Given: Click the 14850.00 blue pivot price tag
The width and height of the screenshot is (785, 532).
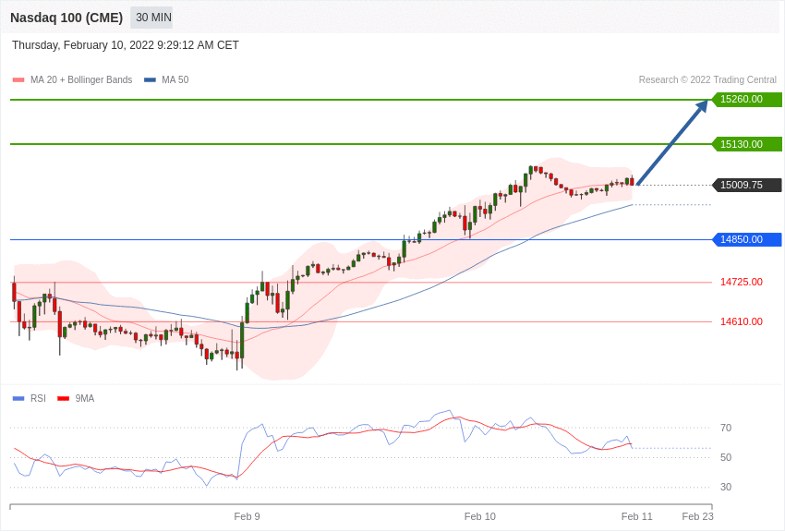Looking at the screenshot, I should click(746, 240).
